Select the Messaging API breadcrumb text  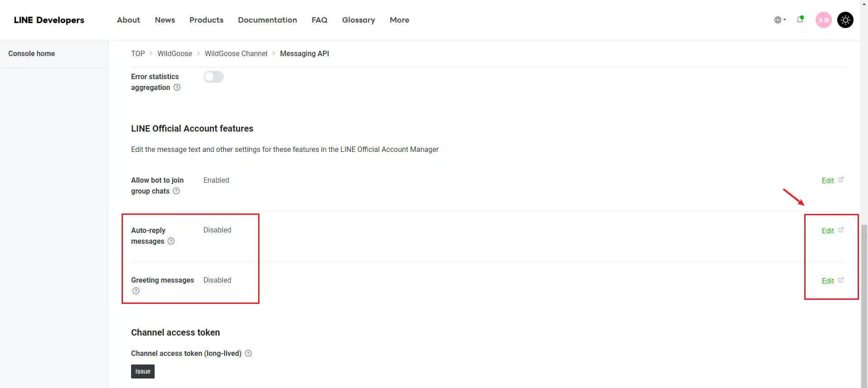(x=304, y=53)
